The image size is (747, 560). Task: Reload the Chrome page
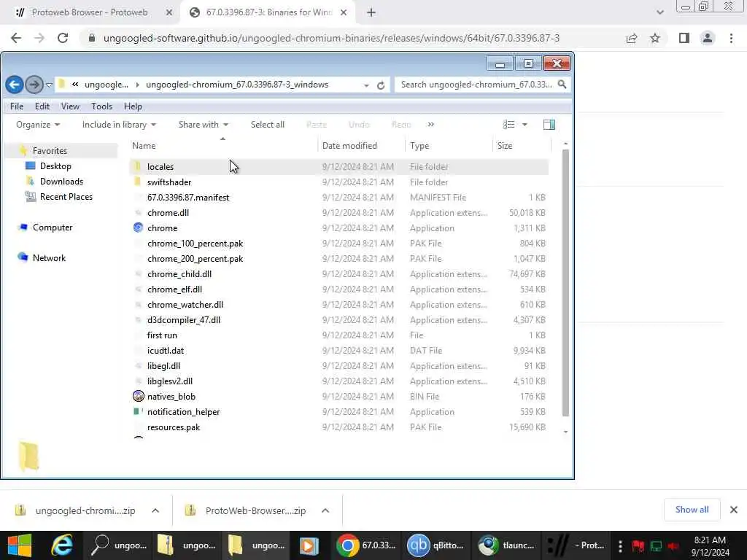63,38
